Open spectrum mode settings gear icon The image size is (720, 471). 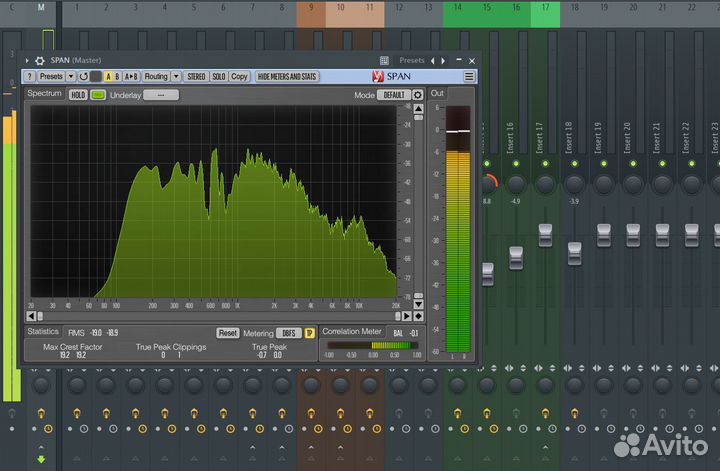point(418,95)
